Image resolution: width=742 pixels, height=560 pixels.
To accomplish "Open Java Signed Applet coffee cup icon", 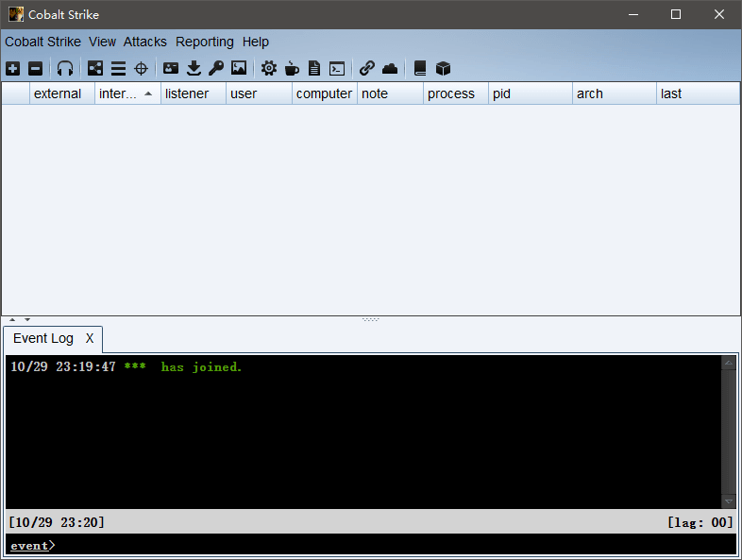I will [x=292, y=69].
